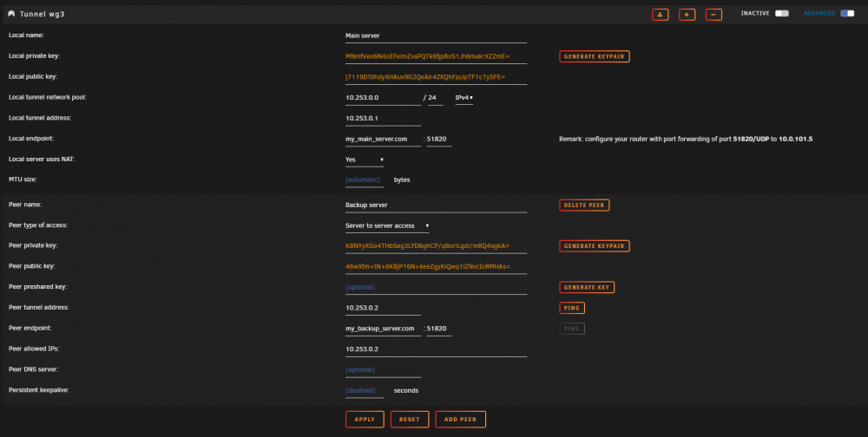Expand the Peer type of access dropdown

point(387,225)
